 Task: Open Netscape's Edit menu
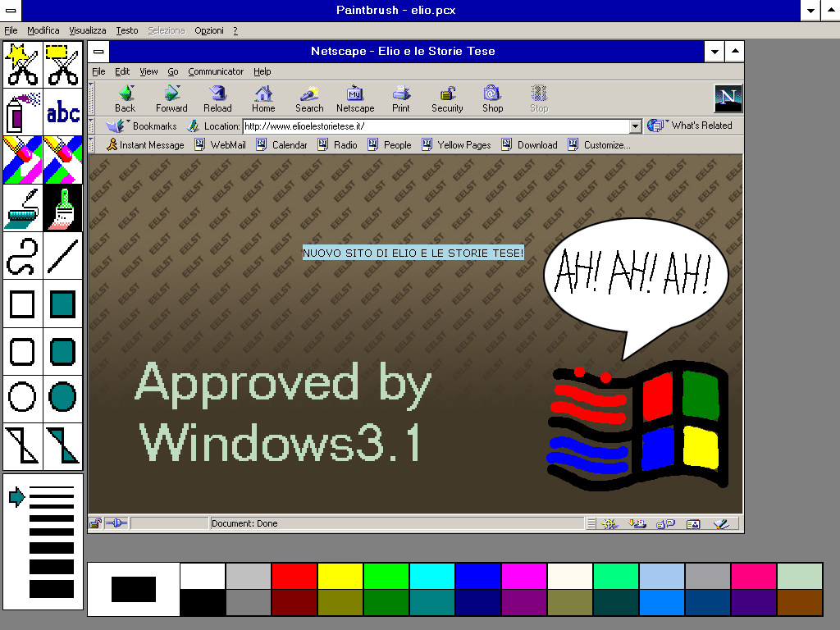point(122,71)
